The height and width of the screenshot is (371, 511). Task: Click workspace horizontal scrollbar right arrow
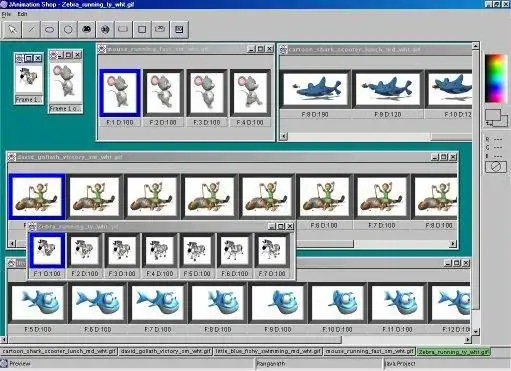[468, 340]
